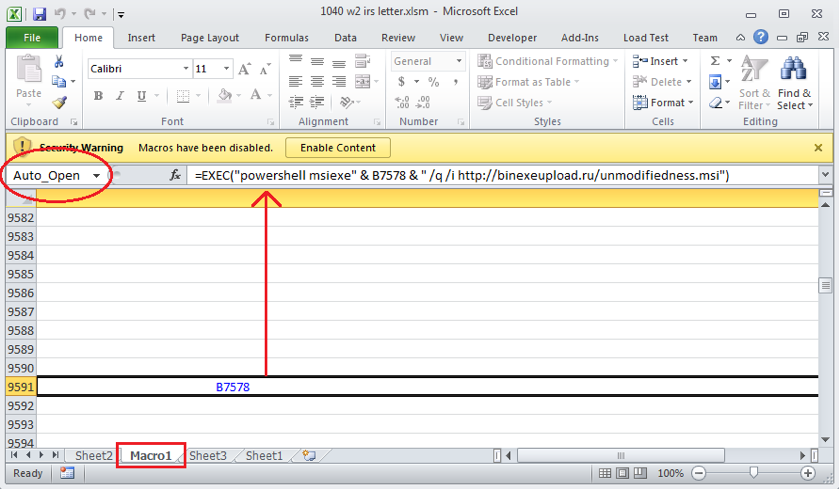
Task: Click the Zoom In plus button
Action: [x=808, y=473]
